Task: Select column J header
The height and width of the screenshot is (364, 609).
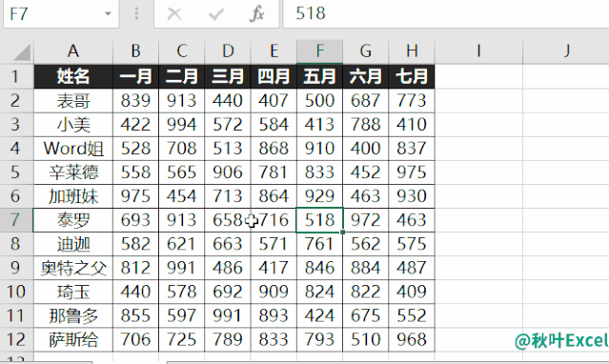Action: [x=566, y=51]
